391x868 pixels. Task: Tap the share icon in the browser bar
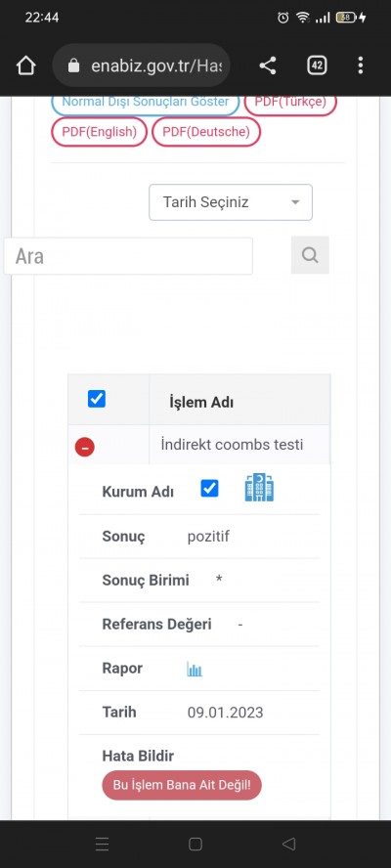268,65
